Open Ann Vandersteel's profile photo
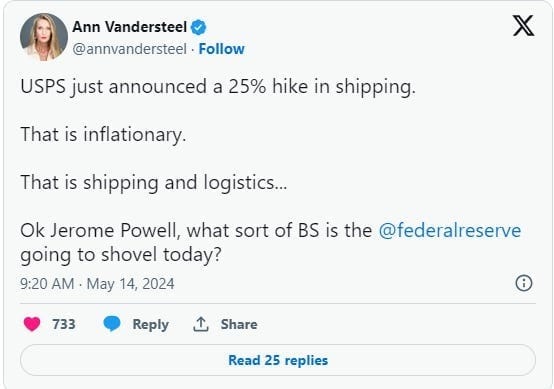This screenshot has height=389, width=554. pos(44,37)
